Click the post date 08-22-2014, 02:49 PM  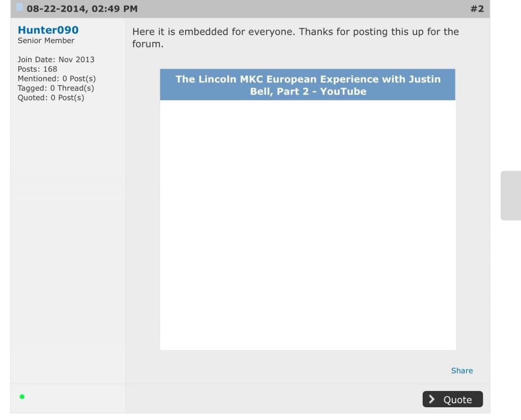[82, 9]
